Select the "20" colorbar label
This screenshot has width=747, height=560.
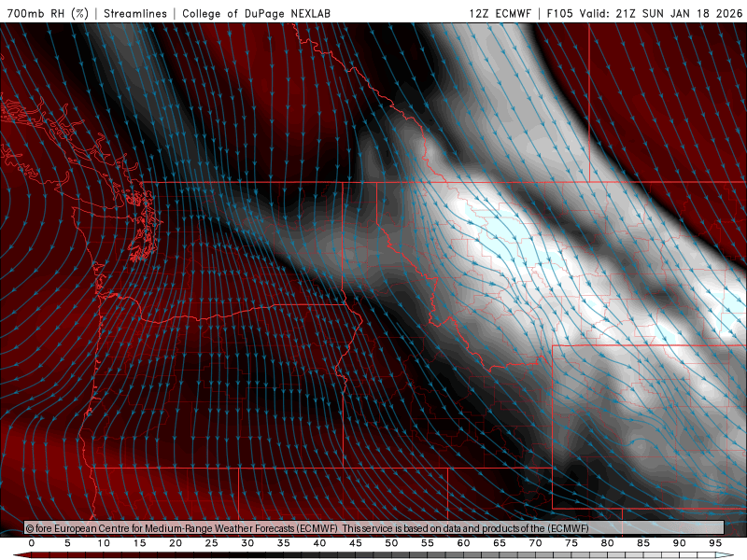[x=176, y=543]
